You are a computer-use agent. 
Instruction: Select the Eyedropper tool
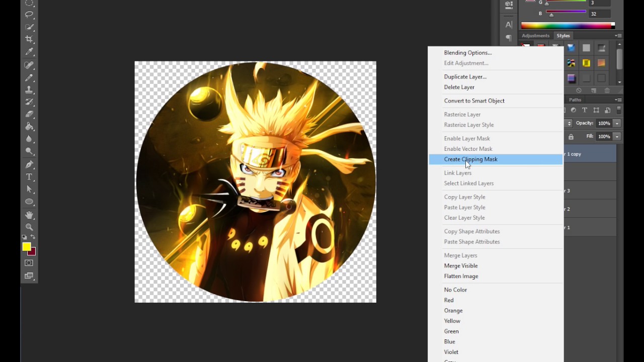(29, 52)
